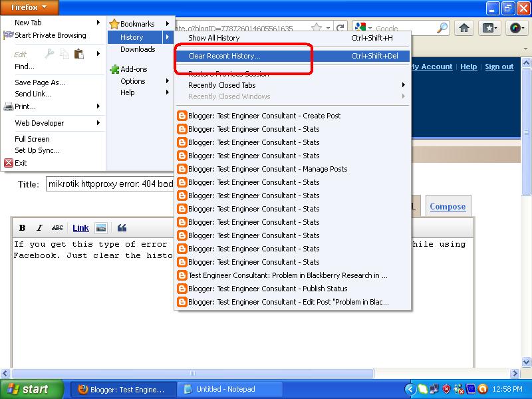Open the History submenu item
532x399 pixels.
click(140, 37)
